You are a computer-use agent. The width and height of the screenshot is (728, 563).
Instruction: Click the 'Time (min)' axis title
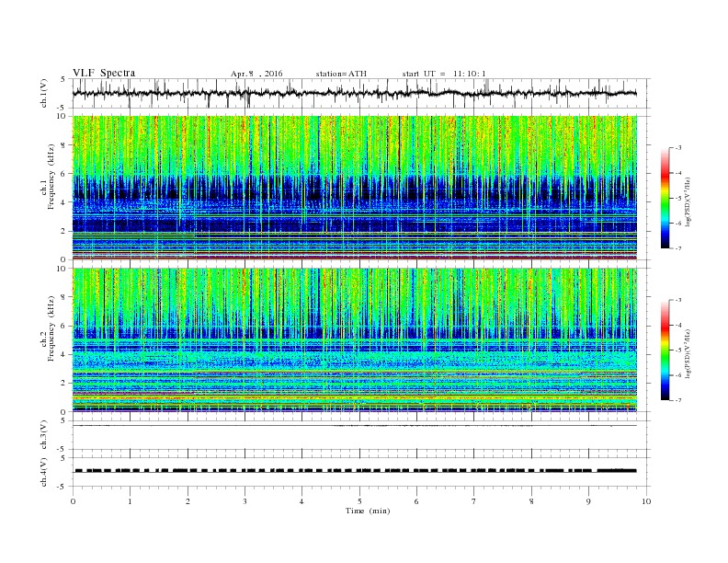pyautogui.click(x=368, y=511)
